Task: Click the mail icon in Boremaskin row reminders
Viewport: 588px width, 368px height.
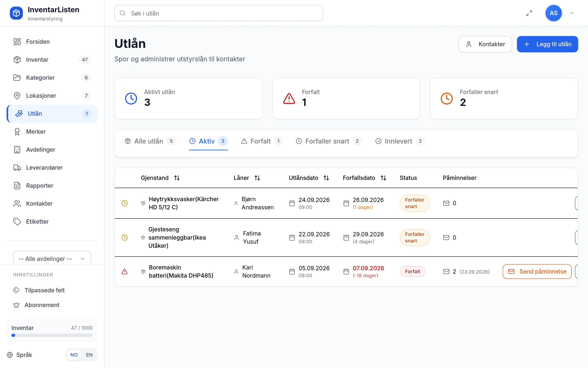Action: tap(446, 272)
